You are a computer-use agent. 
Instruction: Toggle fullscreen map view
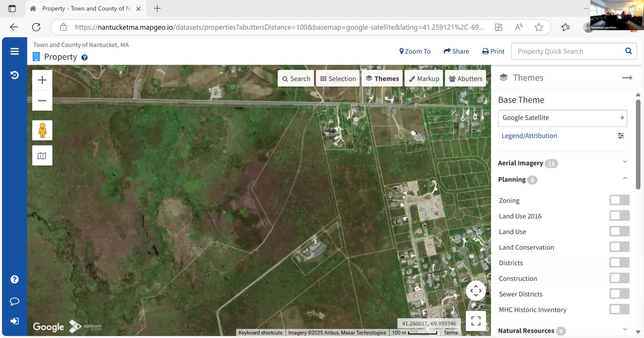(476, 321)
